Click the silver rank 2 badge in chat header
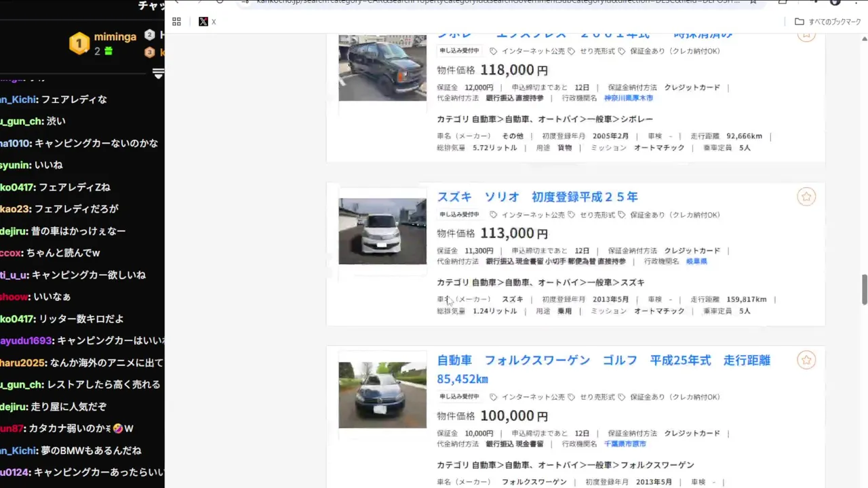868x488 pixels. (x=150, y=36)
